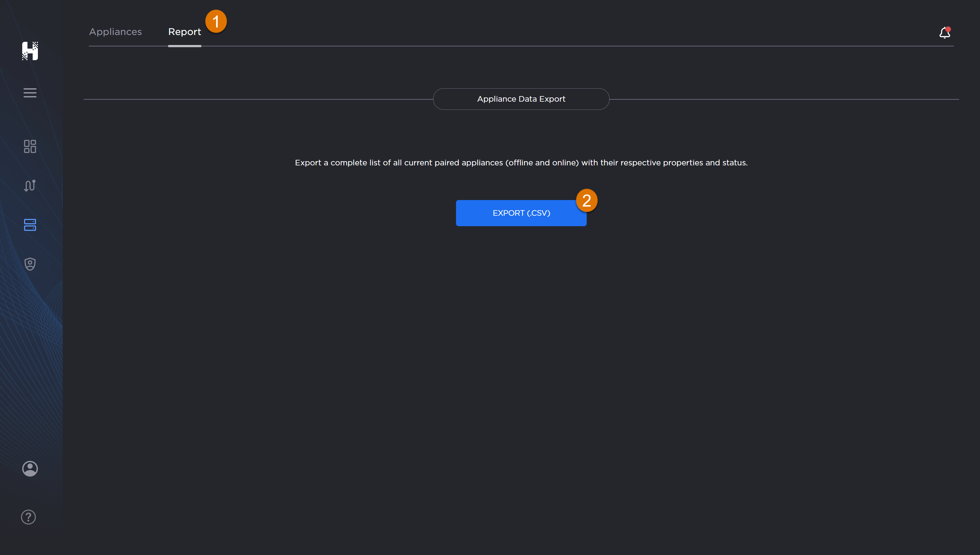Select the appliances server icon
The height and width of the screenshot is (555, 980).
pos(30,225)
